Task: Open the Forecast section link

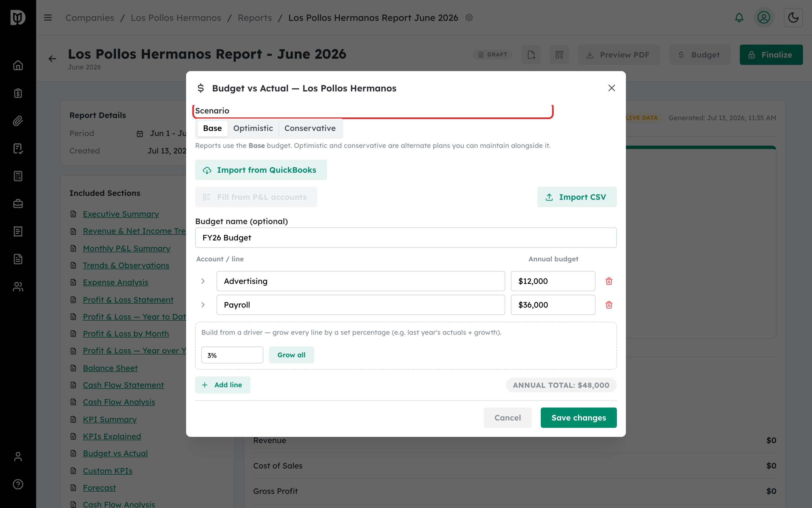Action: click(x=99, y=488)
